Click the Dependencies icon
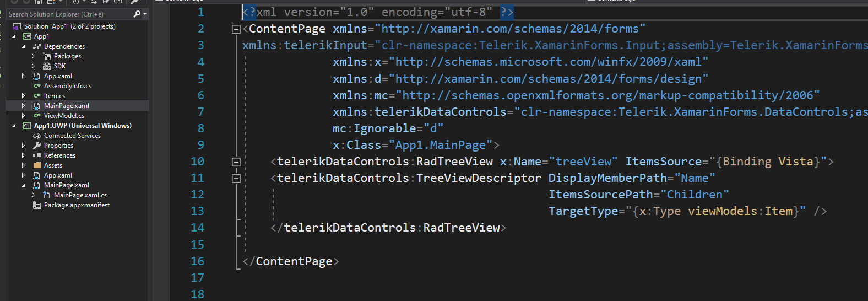Viewport: 868px width, 301px height. click(x=37, y=46)
